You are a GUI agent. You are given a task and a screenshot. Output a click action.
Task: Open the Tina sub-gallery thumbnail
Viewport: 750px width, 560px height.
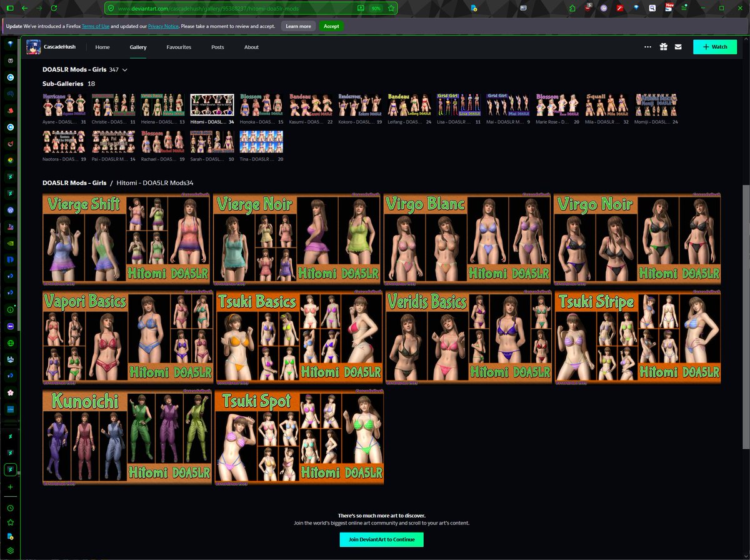[x=261, y=142]
